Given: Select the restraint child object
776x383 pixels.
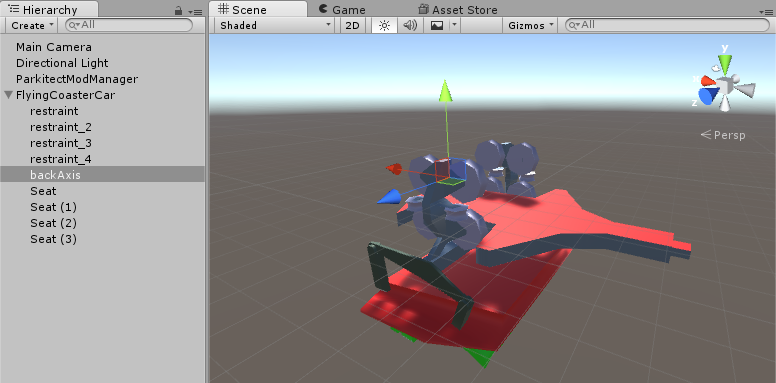Looking at the screenshot, I should (54, 111).
